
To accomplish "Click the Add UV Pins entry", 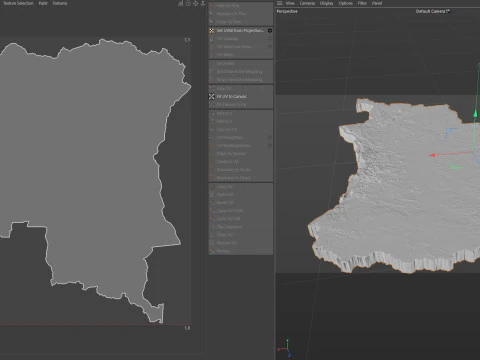I will 240,6.
